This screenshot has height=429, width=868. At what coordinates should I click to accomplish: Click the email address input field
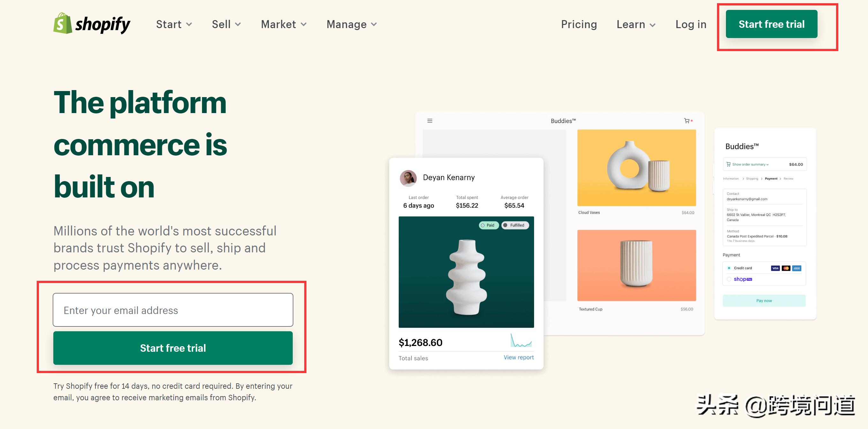click(x=173, y=310)
